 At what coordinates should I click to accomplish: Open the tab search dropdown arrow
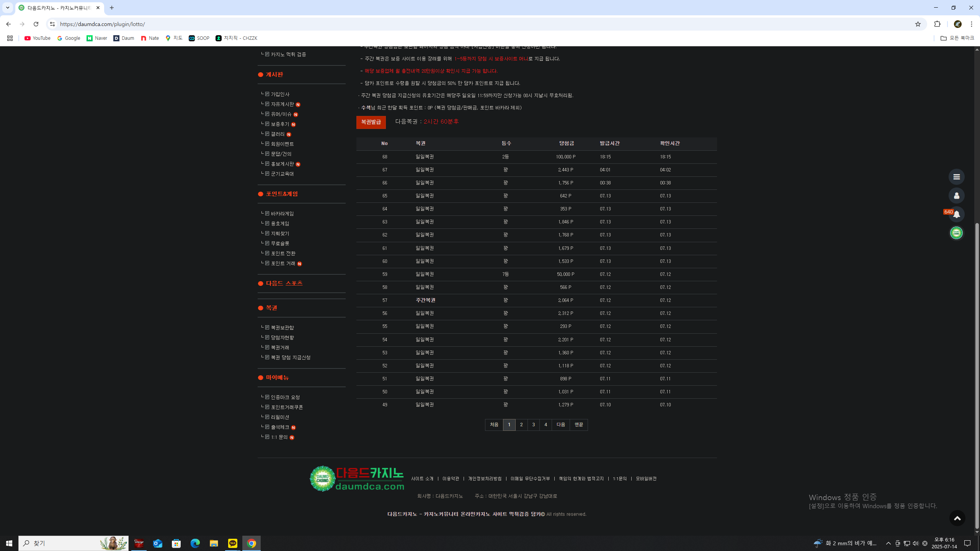coord(7,8)
